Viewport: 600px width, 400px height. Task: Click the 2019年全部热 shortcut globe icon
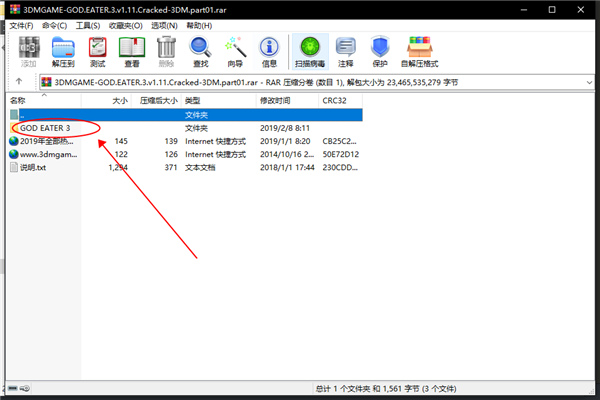[x=14, y=141]
